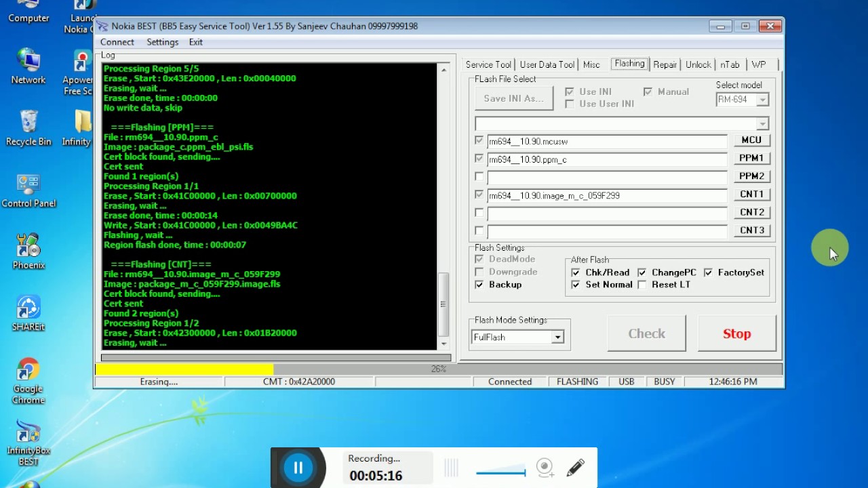Open the Connect menu
The width and height of the screenshot is (868, 488).
pos(117,42)
